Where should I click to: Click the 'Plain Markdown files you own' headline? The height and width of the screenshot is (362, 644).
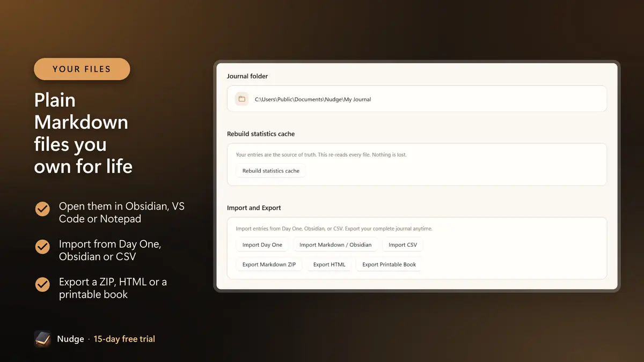click(x=83, y=133)
